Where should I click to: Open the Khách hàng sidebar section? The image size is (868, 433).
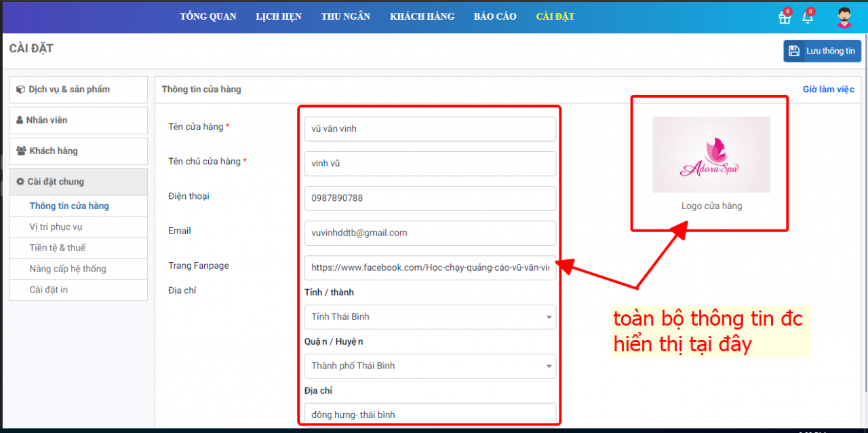(78, 151)
